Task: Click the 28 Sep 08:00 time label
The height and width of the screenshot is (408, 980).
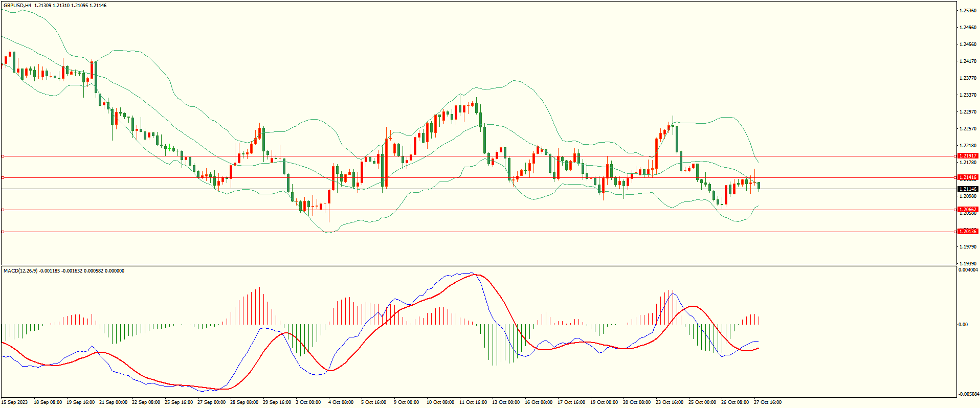Action: point(244,402)
